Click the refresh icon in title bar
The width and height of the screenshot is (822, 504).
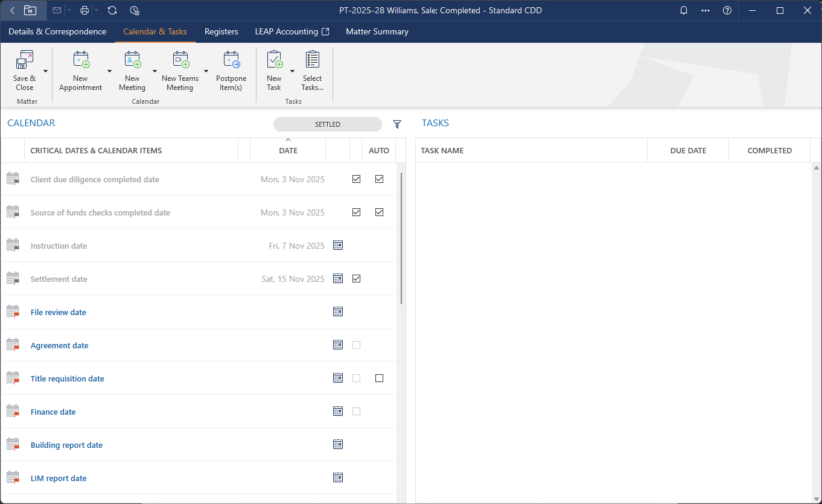(x=112, y=10)
